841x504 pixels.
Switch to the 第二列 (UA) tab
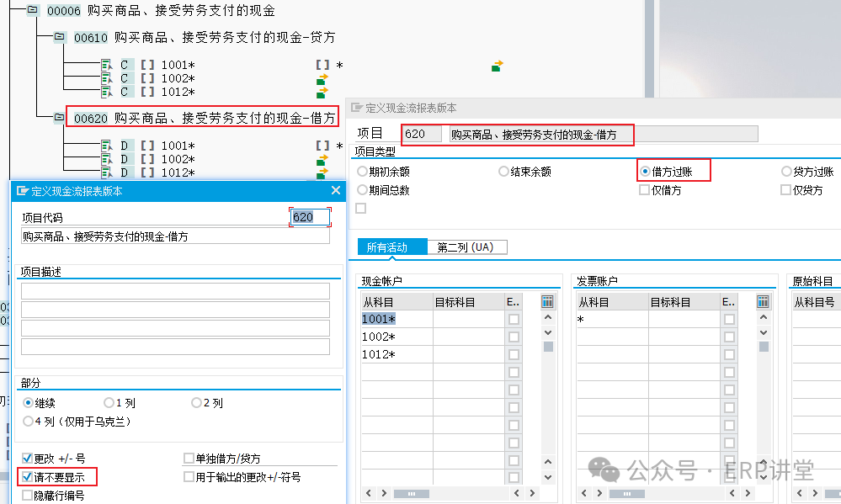tap(465, 247)
